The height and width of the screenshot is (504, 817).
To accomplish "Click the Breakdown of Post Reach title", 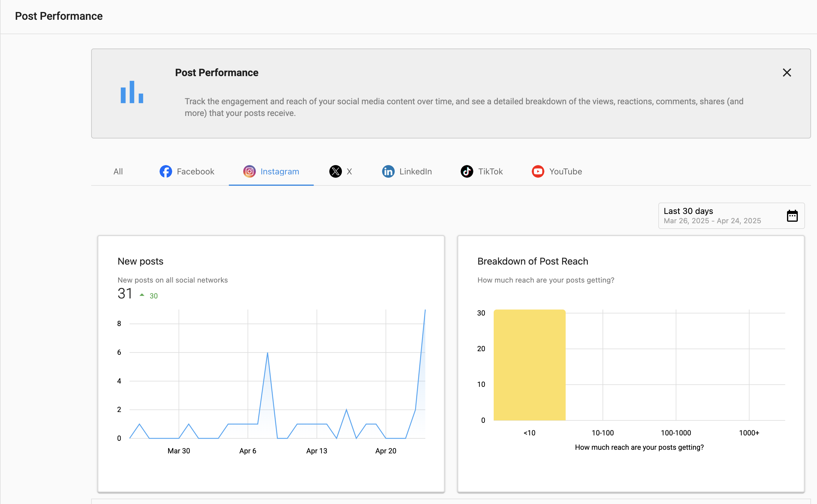I will click(532, 261).
